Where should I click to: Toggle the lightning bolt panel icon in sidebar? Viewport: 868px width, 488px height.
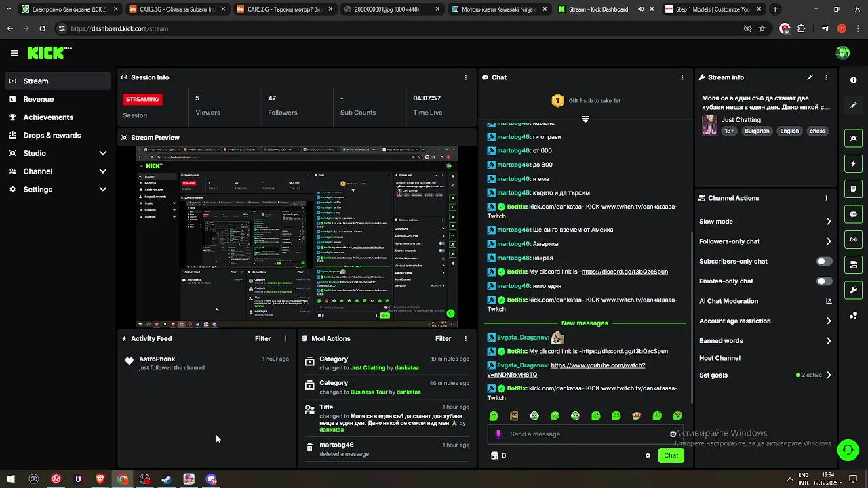click(x=853, y=163)
